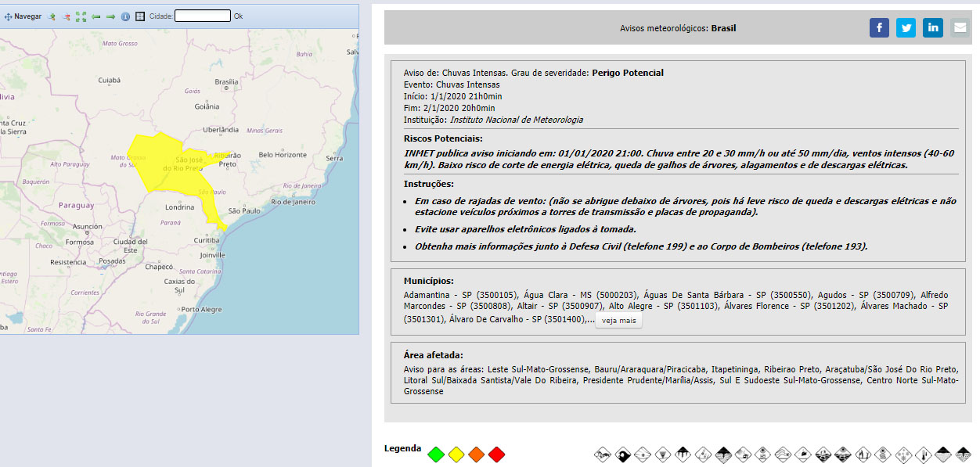Send the warning by email
The image size is (980, 467).
(x=960, y=28)
